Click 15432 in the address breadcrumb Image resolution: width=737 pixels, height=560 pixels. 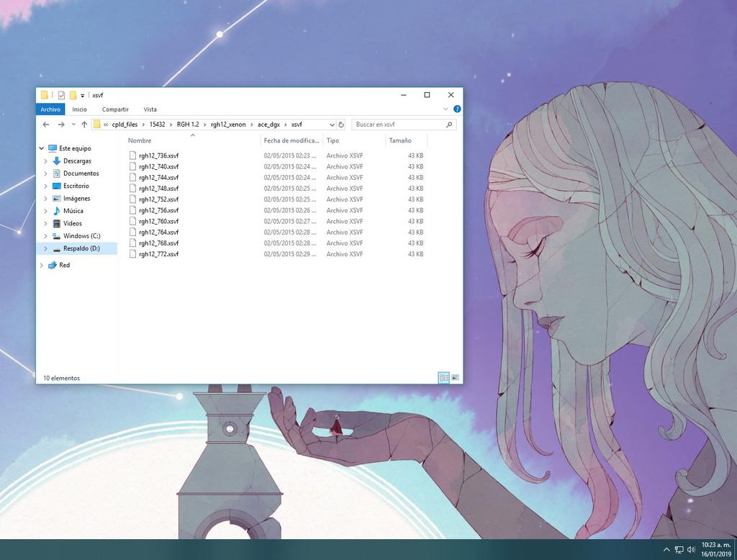coord(157,125)
